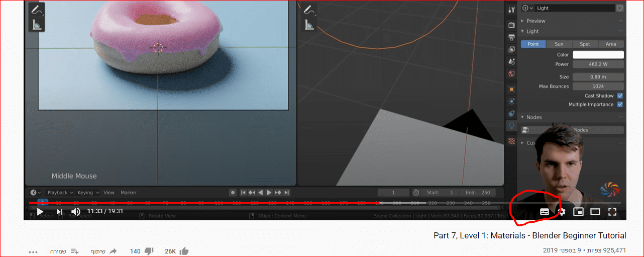Screen dimensions: 644x257
Task: Save video to playlist
Action: click(74, 251)
